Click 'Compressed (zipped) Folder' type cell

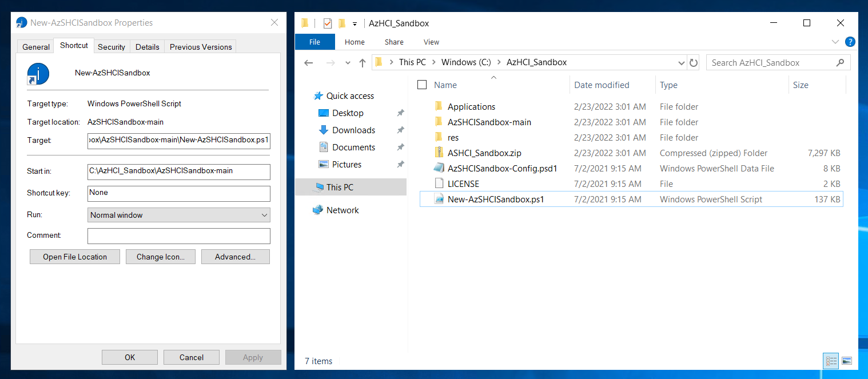pos(714,153)
